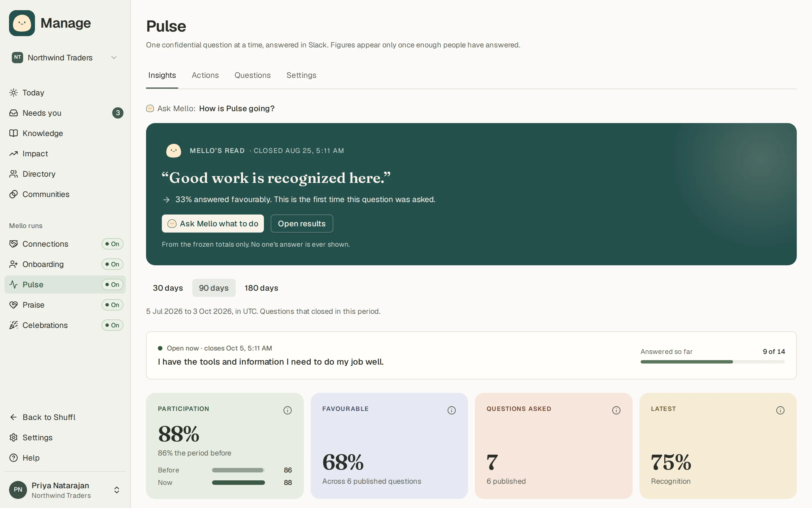Click the Help question-mark icon
The width and height of the screenshot is (812, 508).
pyautogui.click(x=14, y=457)
